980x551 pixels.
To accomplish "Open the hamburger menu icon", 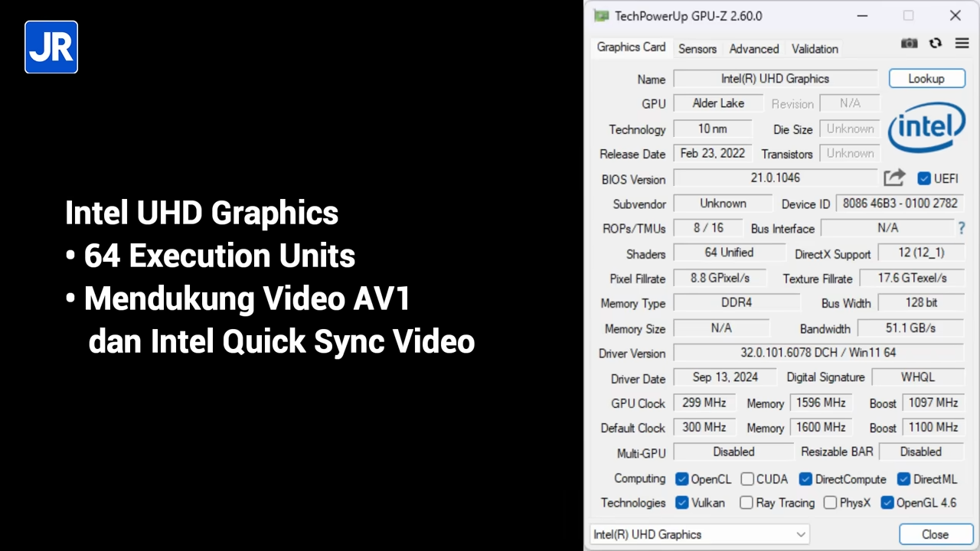I will point(962,44).
